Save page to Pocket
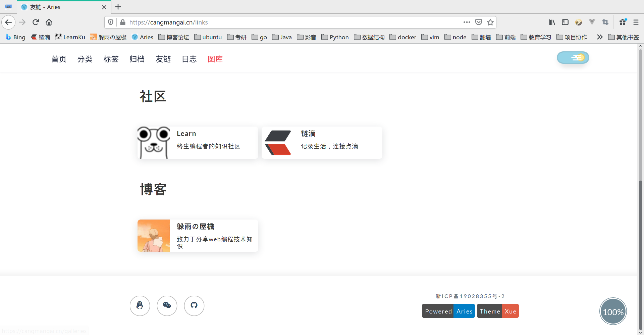Screen dimensions: 644x335 click(479, 22)
